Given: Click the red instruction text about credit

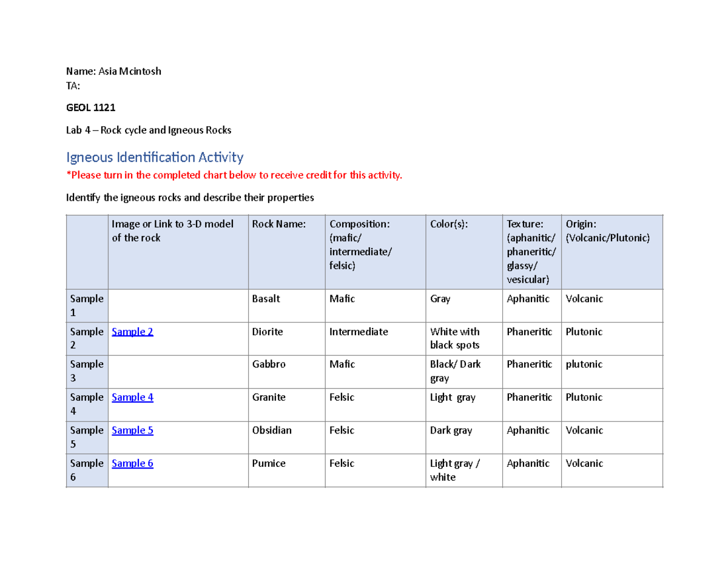Looking at the screenshot, I should point(234,176).
